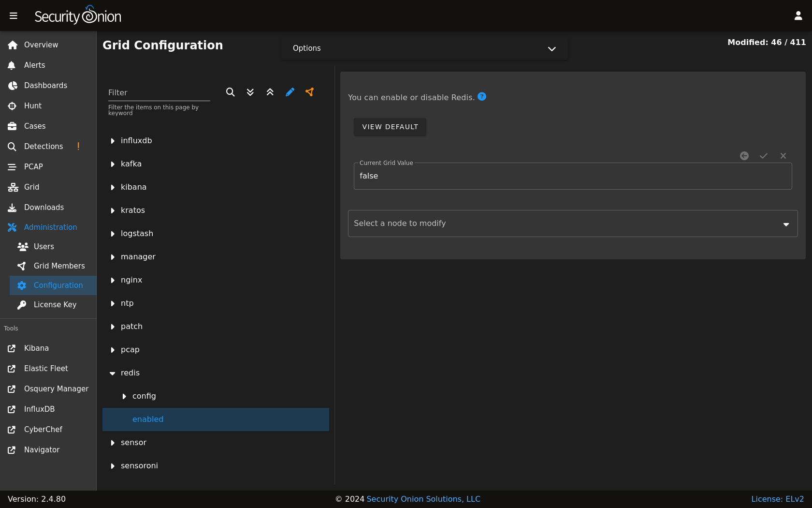Go to Alerts in the sidebar

click(48, 65)
